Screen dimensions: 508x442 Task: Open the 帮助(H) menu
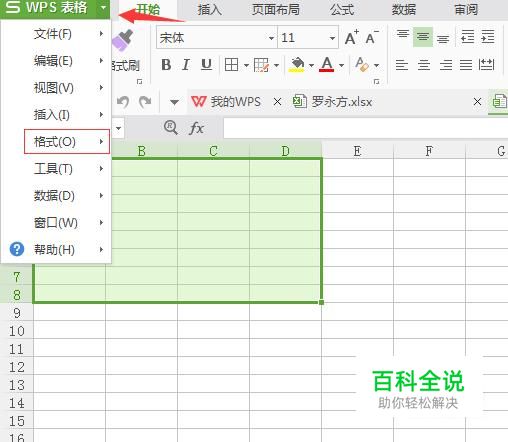[x=56, y=250]
